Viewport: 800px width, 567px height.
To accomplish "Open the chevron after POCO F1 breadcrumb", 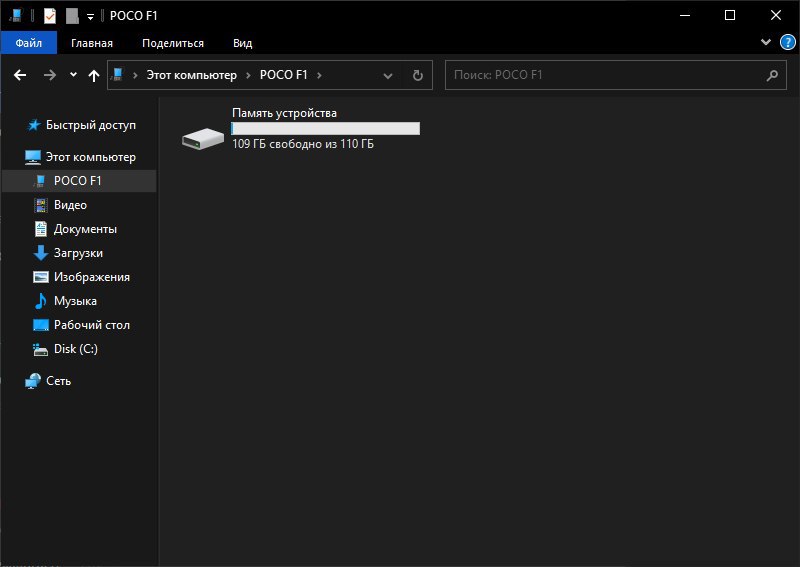I will 319,76.
